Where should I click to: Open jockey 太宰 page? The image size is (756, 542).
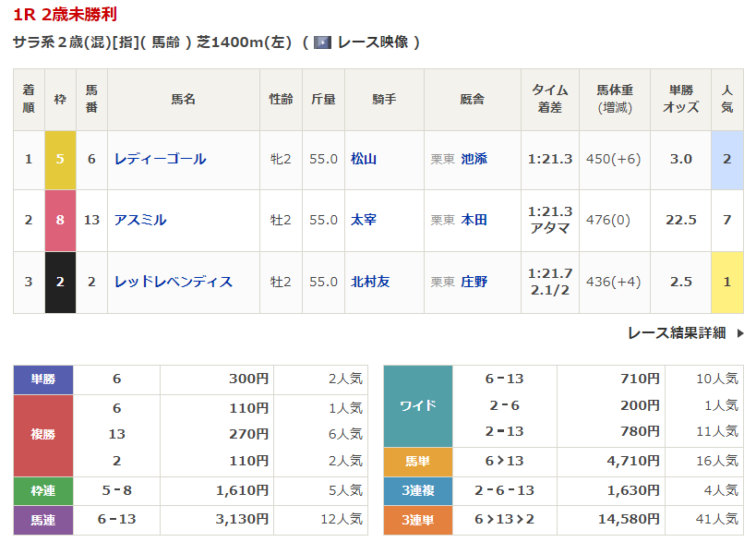[364, 220]
